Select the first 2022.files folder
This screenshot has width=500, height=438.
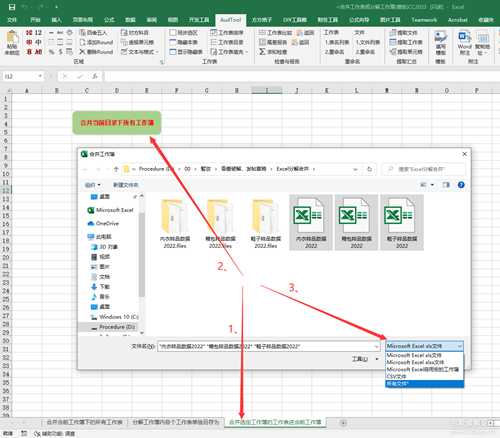click(175, 223)
